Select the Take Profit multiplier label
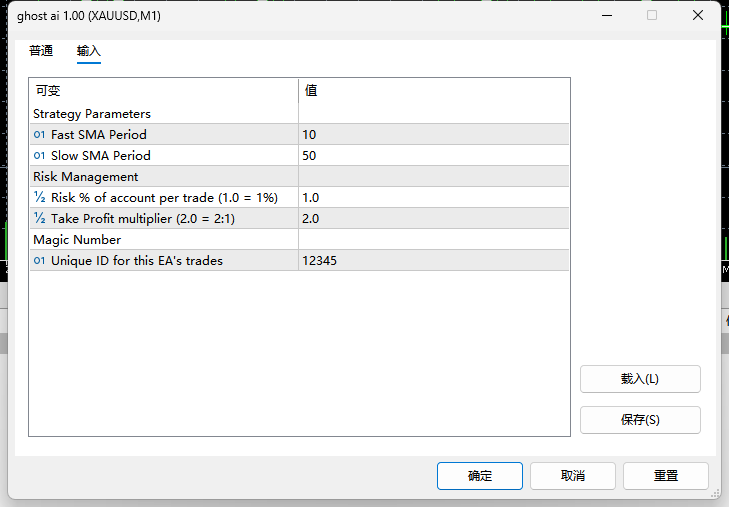The image size is (729, 507). coord(143,218)
